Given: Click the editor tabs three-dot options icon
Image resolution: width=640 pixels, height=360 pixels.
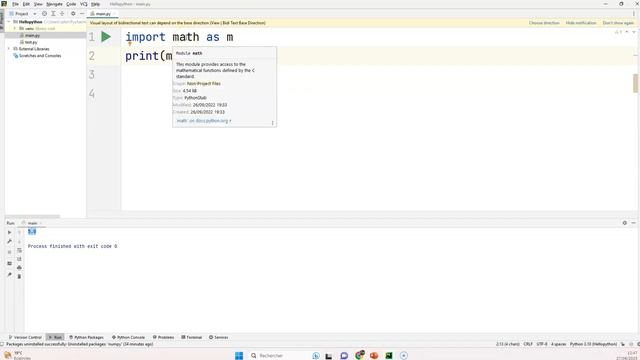Looking at the screenshot, I should click(634, 13).
